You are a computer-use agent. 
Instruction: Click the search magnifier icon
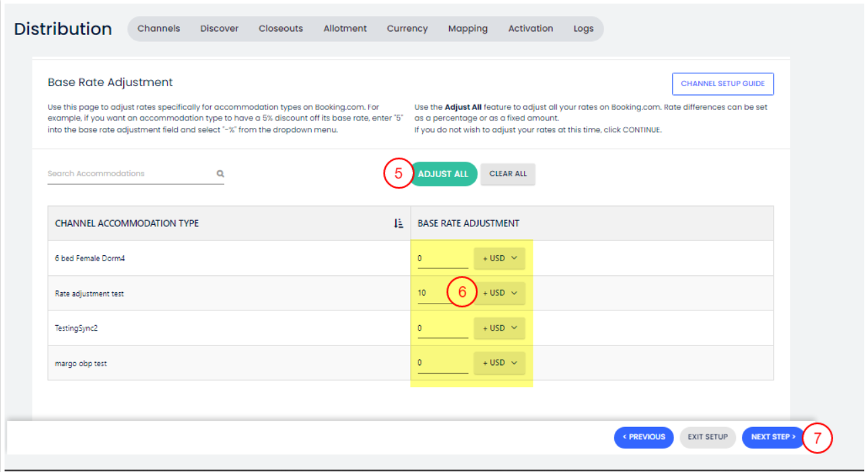(x=220, y=174)
